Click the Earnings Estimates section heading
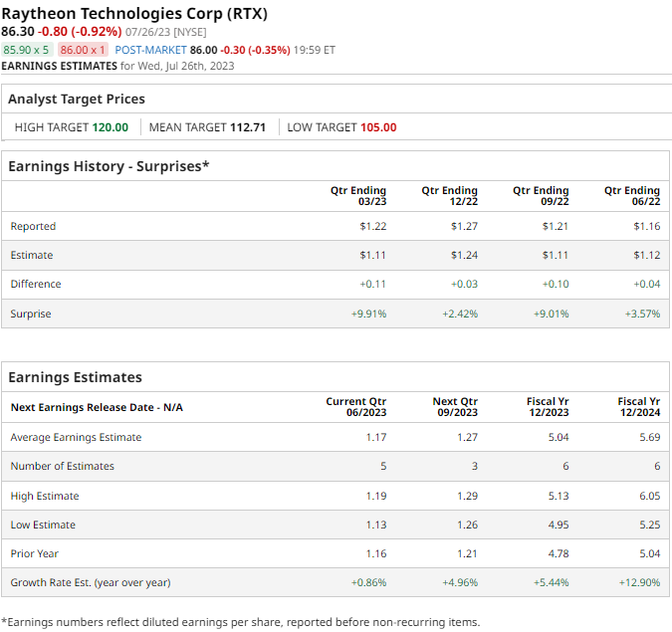672x632 pixels. click(x=75, y=377)
